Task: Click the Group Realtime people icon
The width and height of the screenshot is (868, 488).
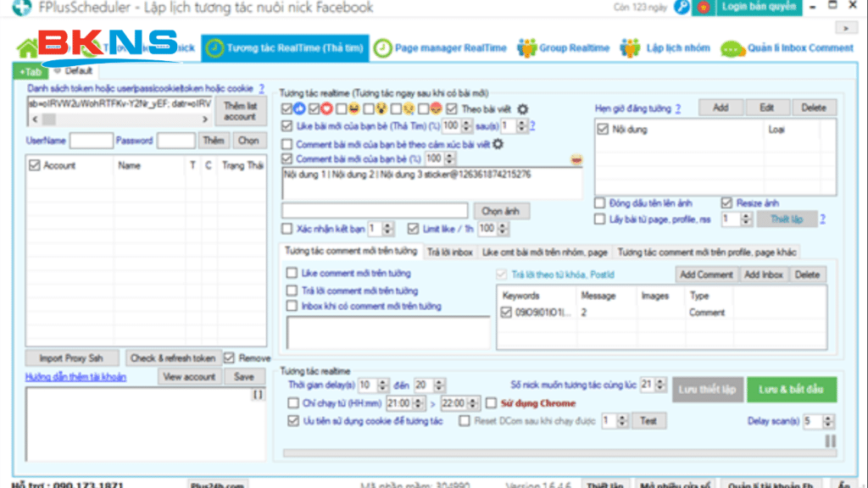Action: tap(526, 48)
